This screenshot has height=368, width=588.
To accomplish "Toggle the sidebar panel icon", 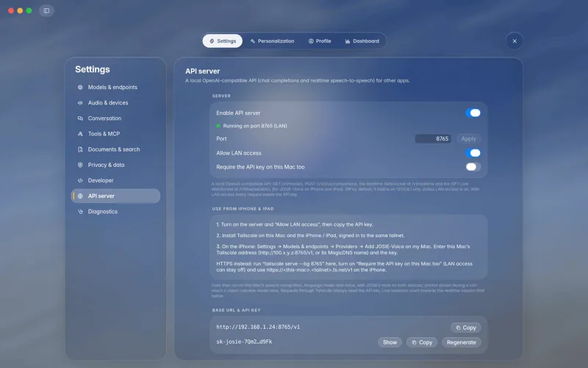I will [x=46, y=10].
